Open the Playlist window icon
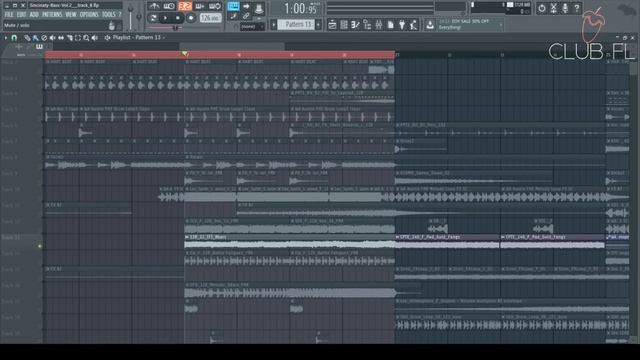This screenshot has width=640, height=360. 332,25
